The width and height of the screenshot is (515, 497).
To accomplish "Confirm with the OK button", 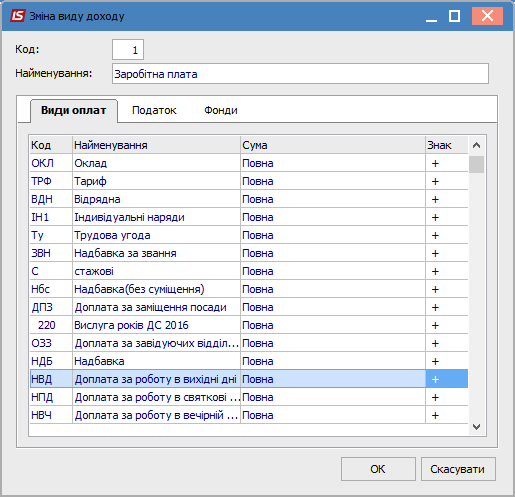I will point(378,469).
